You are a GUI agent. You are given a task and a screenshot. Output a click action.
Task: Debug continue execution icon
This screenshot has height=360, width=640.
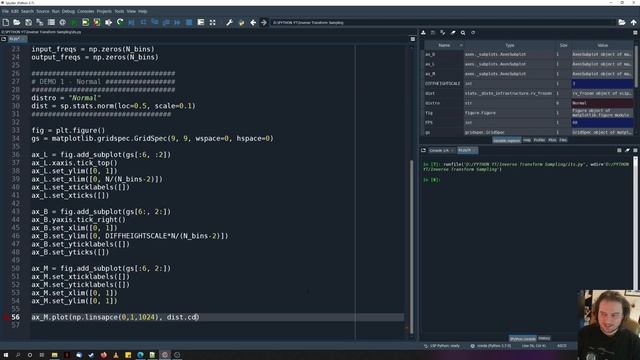(x=178, y=22)
